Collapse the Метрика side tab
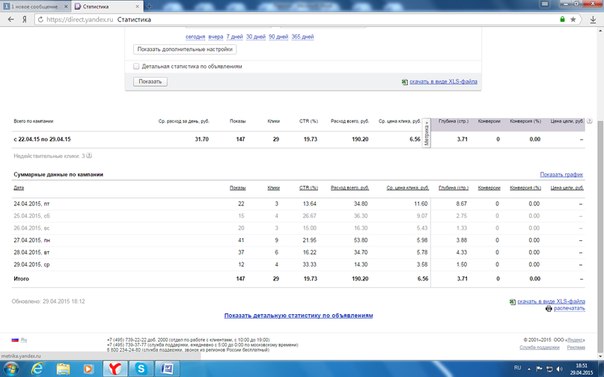 [426, 133]
